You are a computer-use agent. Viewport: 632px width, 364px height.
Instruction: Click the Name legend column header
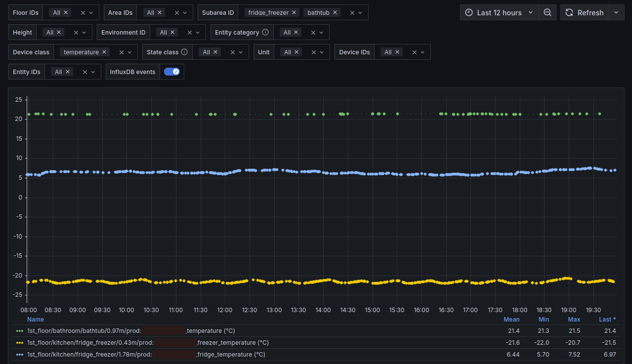coord(36,320)
